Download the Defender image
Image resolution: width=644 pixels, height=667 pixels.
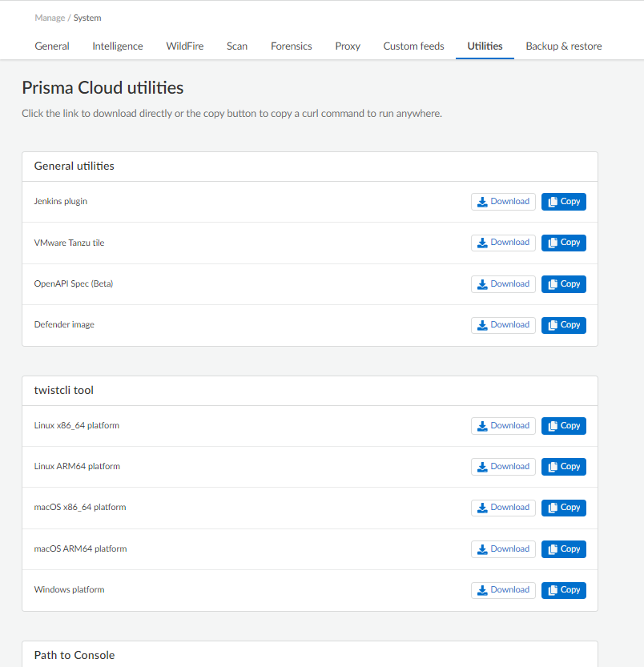[x=503, y=325]
